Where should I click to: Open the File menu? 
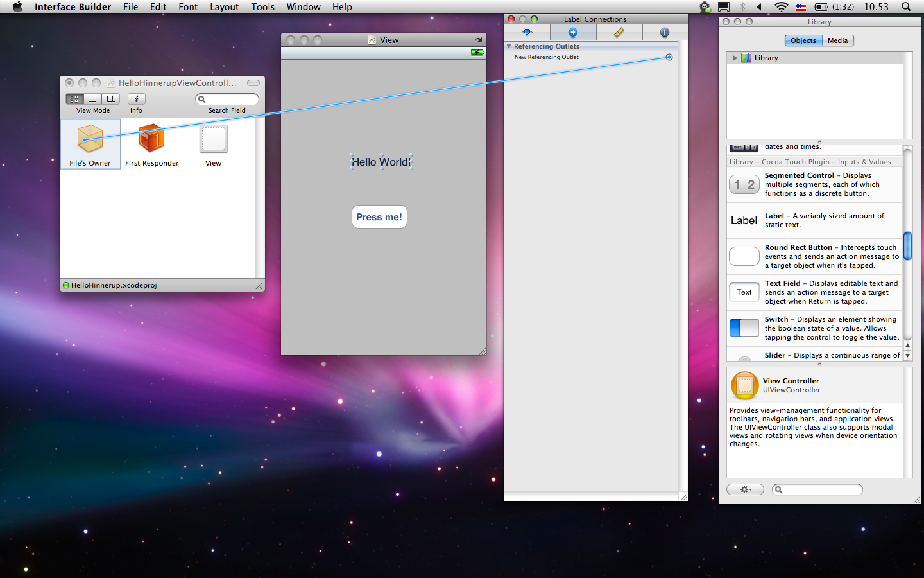[x=130, y=7]
